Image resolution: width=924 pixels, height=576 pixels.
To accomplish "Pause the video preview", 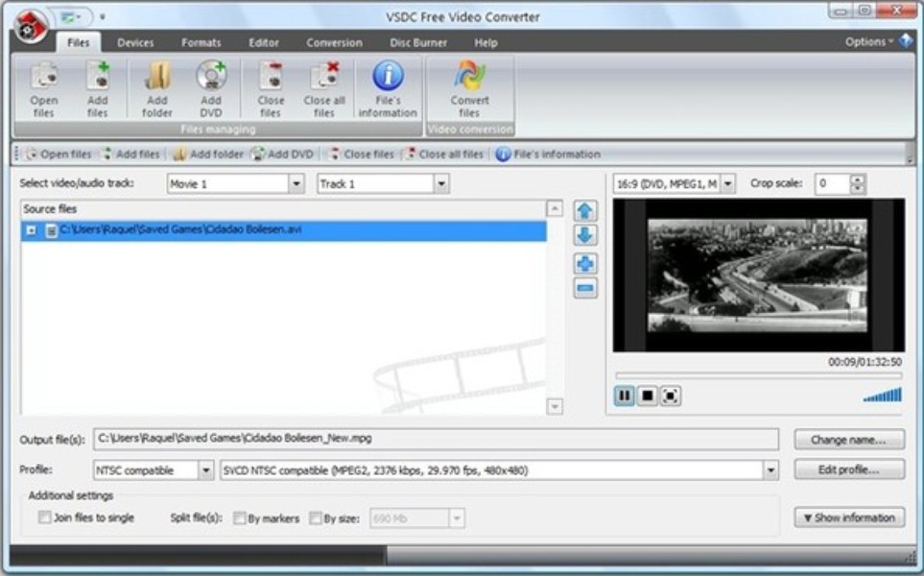I will pyautogui.click(x=625, y=396).
